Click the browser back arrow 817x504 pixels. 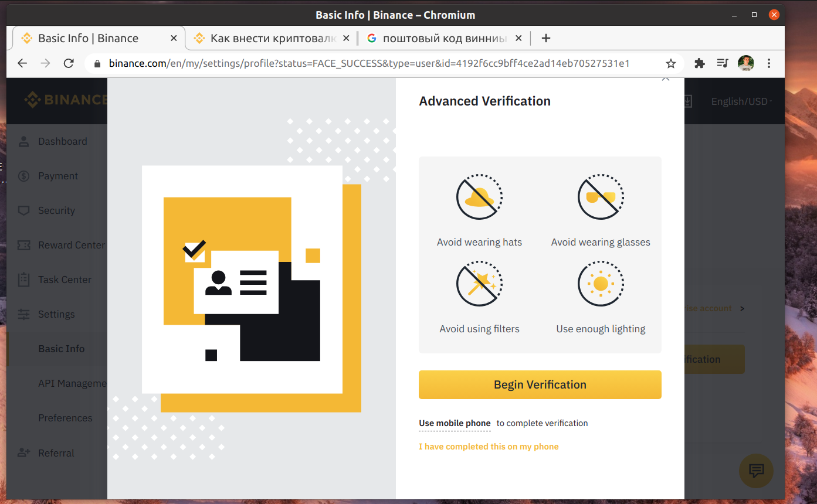pos(22,63)
